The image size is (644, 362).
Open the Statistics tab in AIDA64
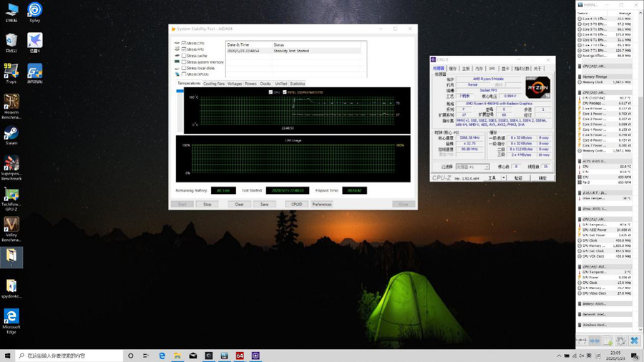tap(298, 84)
